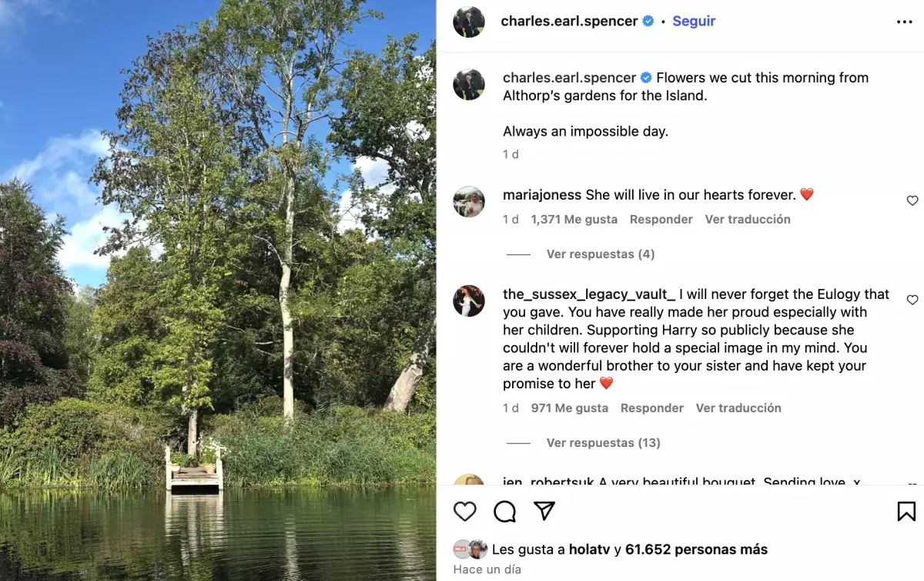924x581 pixels.
Task: Open 971 Me gusta likes list
Action: (569, 408)
